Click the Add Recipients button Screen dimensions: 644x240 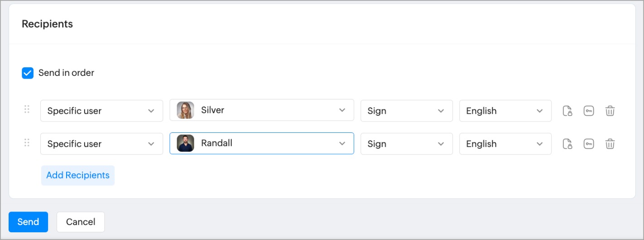(78, 175)
